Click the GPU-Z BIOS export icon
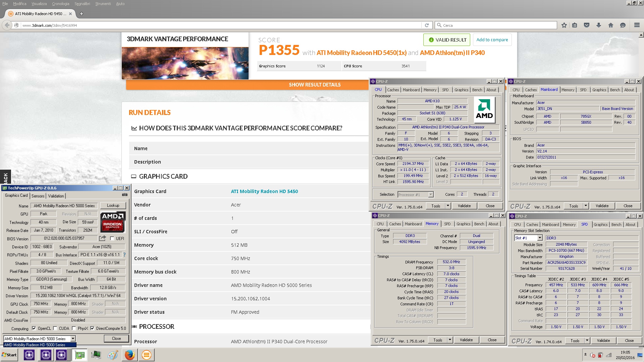This screenshot has width=644, height=362. point(103,238)
